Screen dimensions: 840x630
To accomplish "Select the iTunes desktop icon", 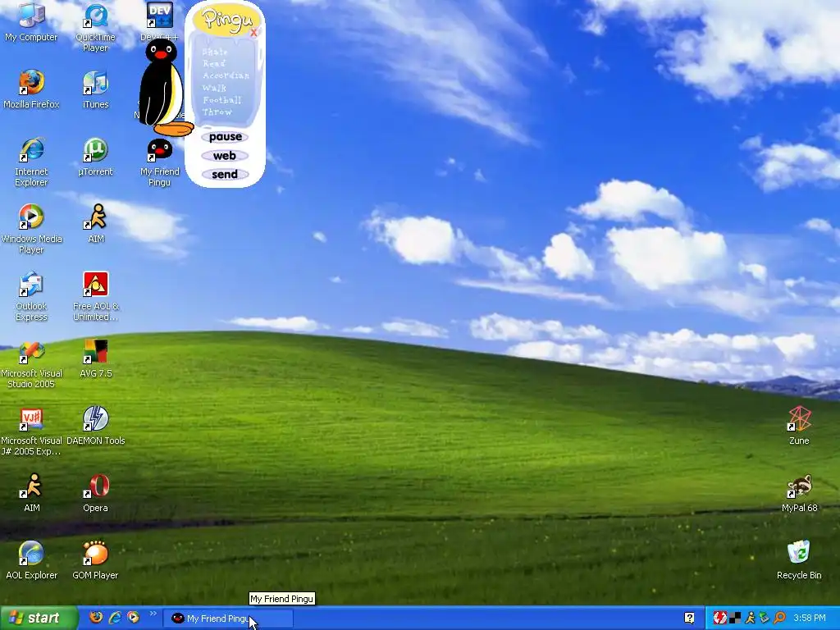I will [95, 89].
